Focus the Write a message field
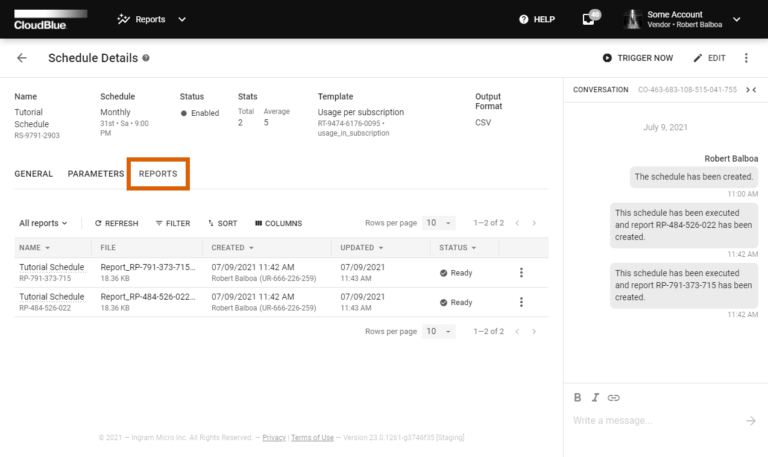This screenshot has height=457, width=768. click(x=656, y=420)
